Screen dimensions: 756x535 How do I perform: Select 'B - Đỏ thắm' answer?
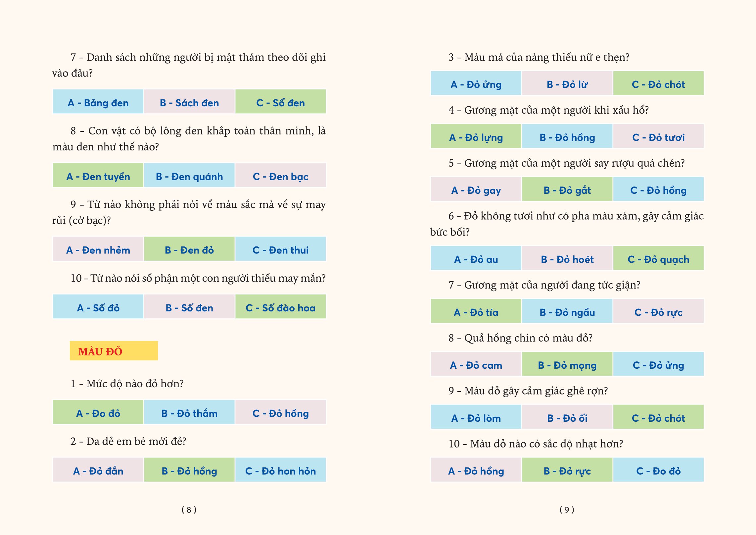tap(189, 413)
